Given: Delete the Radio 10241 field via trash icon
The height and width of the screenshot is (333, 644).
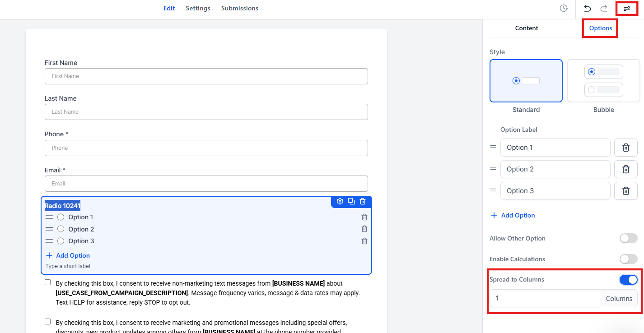Looking at the screenshot, I should click(x=363, y=201).
